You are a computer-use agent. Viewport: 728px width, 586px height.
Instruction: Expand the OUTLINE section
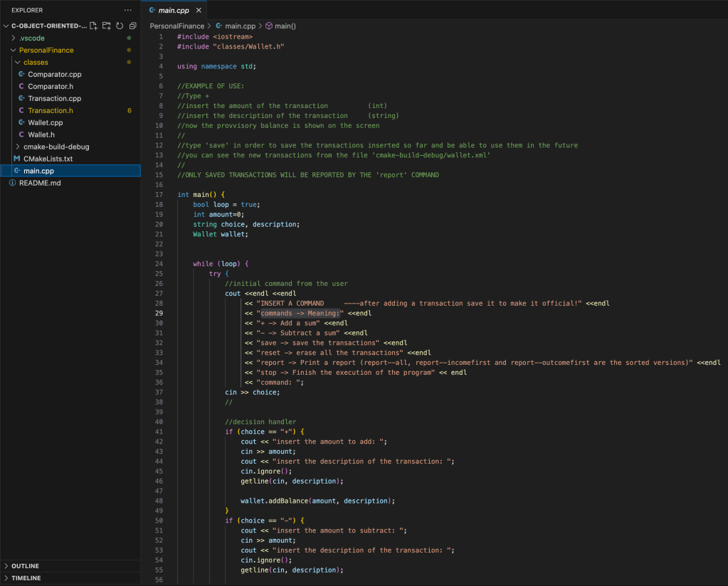[25, 566]
